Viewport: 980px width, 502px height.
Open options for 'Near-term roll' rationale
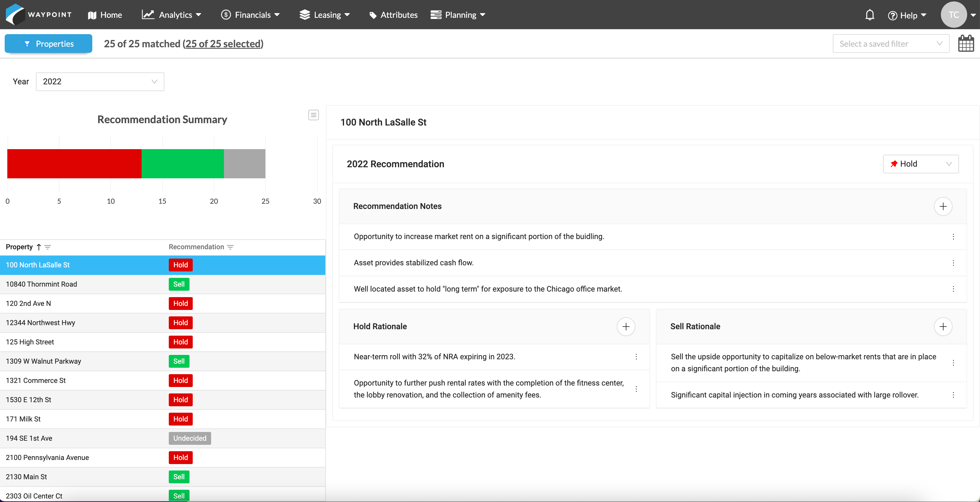(636, 357)
